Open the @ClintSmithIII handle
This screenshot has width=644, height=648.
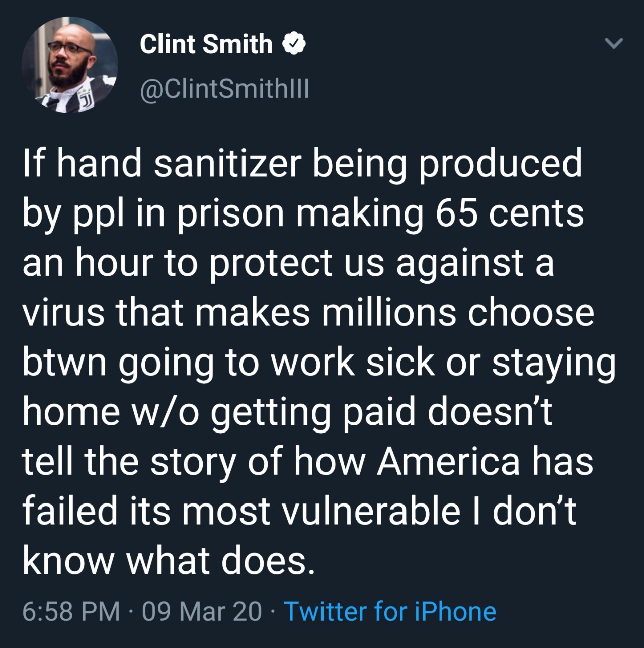coord(224,89)
